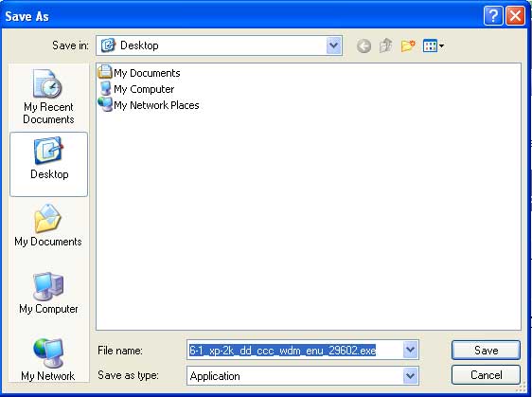Open the Views menu icon
The width and height of the screenshot is (532, 397).
[434, 45]
